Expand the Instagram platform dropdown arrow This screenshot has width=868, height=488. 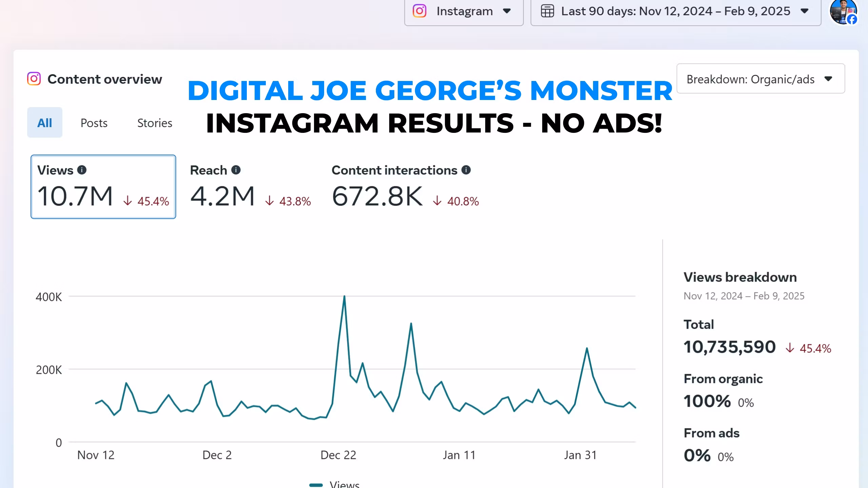pyautogui.click(x=507, y=11)
